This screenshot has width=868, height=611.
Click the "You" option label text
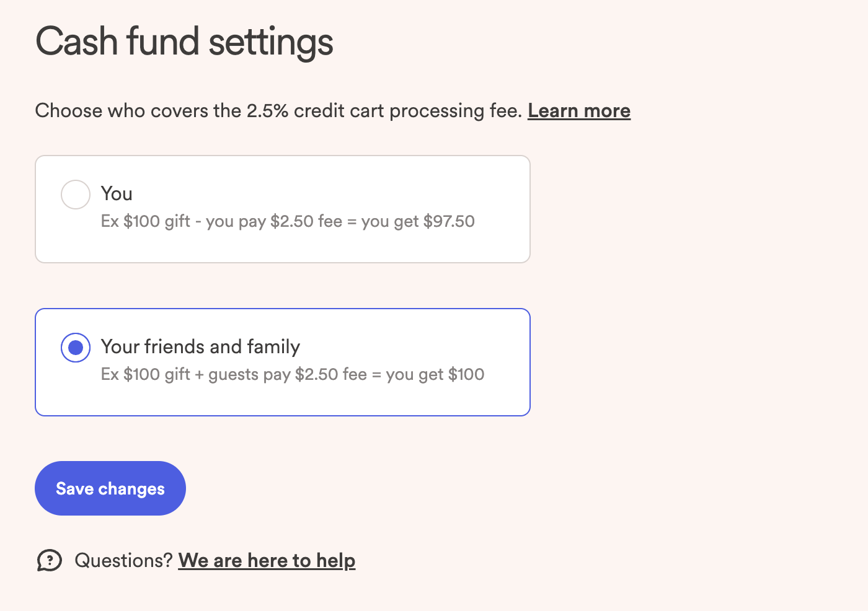click(117, 194)
